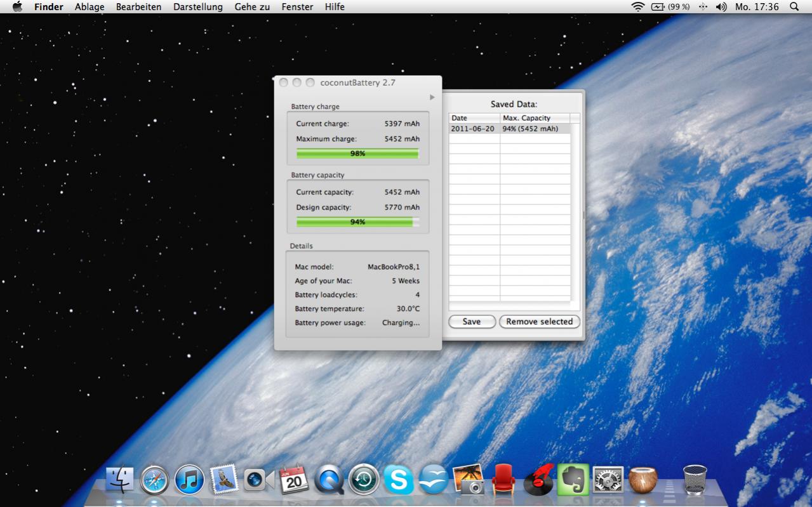Image resolution: width=812 pixels, height=507 pixels.
Task: Open the Trash in Dock
Action: tap(695, 480)
